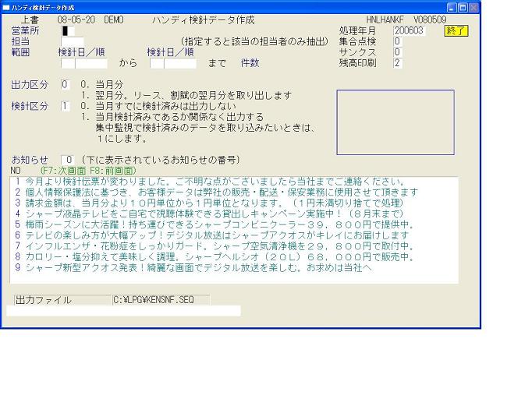Click the window system menu icon
This screenshot has width=532, height=399.
(5, 8)
